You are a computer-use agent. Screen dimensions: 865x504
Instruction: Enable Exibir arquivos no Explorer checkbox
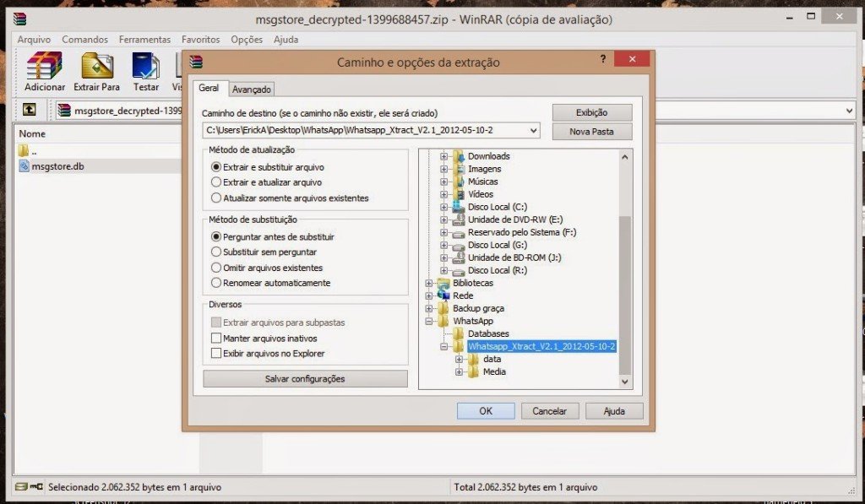pos(216,353)
